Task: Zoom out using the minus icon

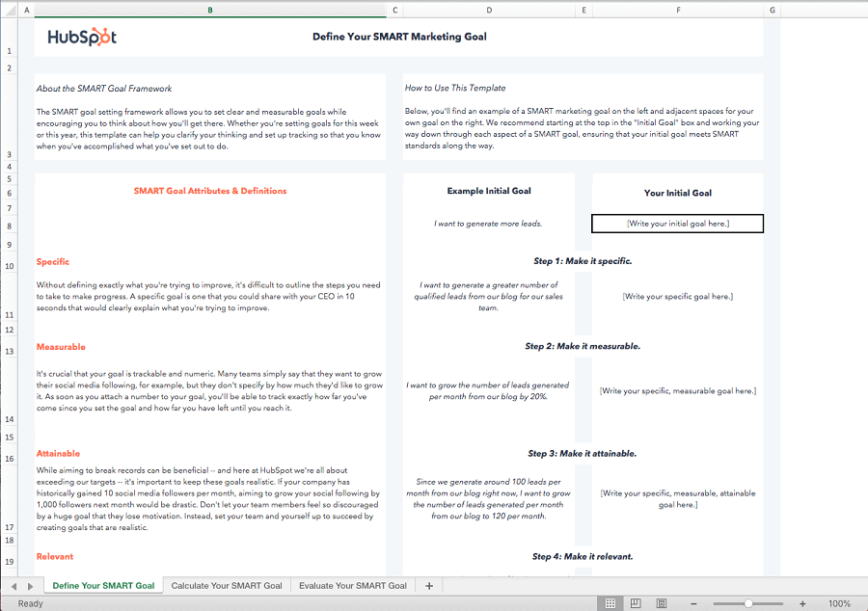Action: (693, 602)
